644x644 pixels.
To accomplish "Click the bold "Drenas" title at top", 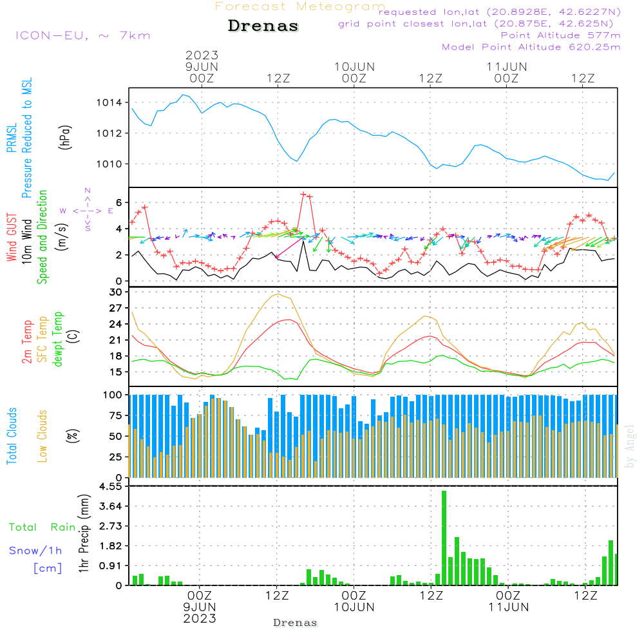I will tap(263, 26).
